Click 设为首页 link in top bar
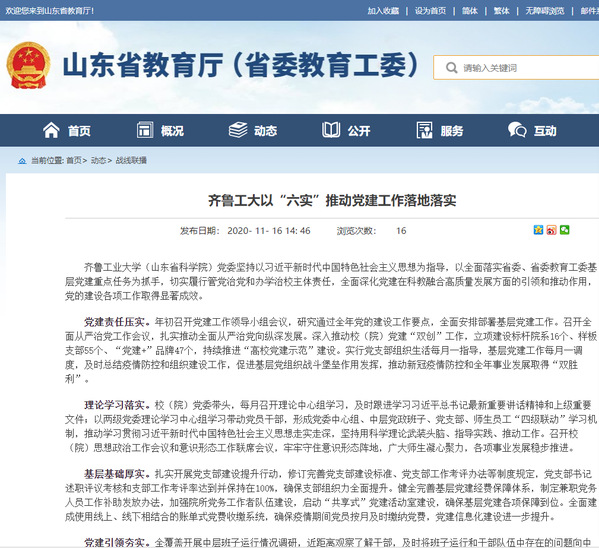The height and width of the screenshot is (548, 599). pos(431,11)
